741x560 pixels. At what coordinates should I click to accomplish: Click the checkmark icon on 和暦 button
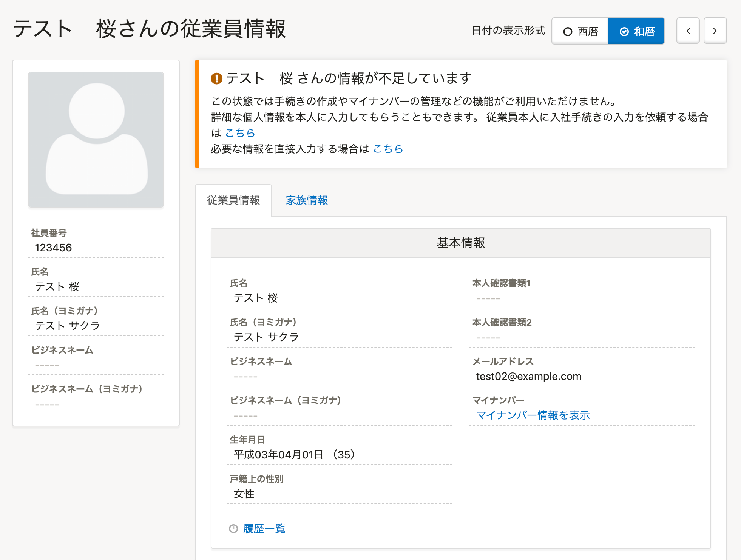[624, 32]
